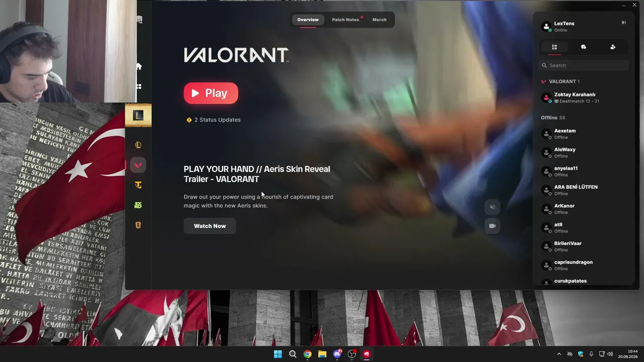Click the Riot Client taskbar icon
This screenshot has width=644, height=362.
click(367, 354)
